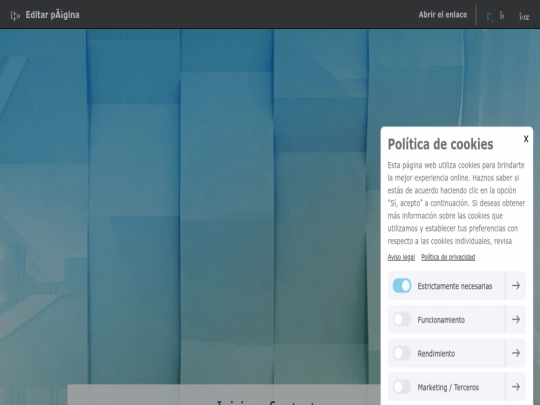Image resolution: width=540 pixels, height=405 pixels.
Task: Close the Política de cookies dialog
Action: pyautogui.click(x=526, y=138)
